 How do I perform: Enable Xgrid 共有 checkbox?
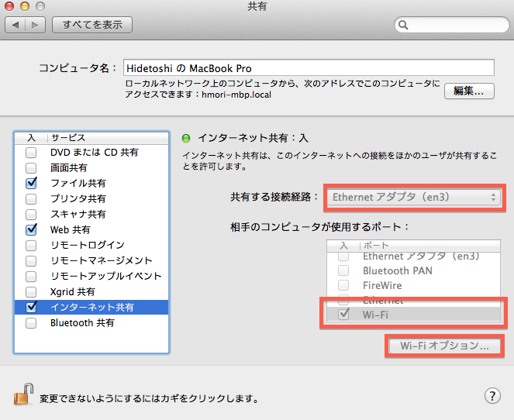(31, 291)
